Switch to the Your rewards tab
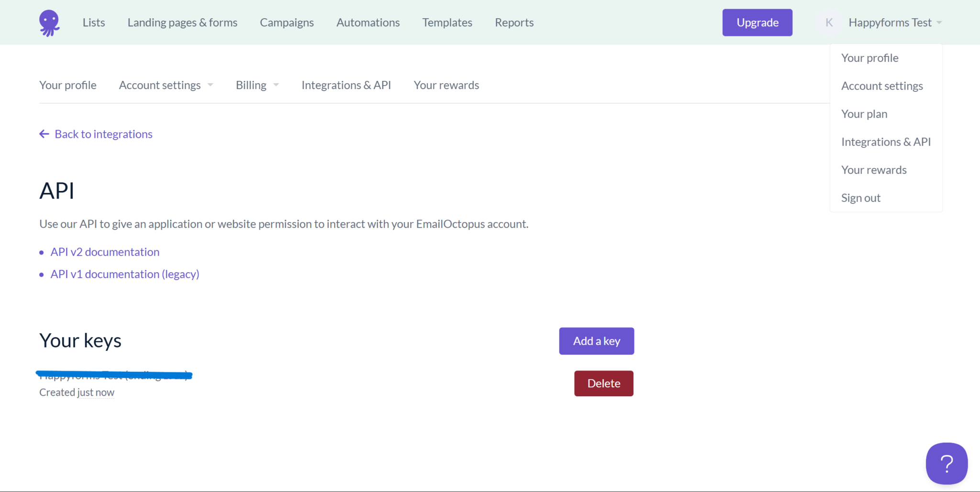The width and height of the screenshot is (980, 492). 446,85
